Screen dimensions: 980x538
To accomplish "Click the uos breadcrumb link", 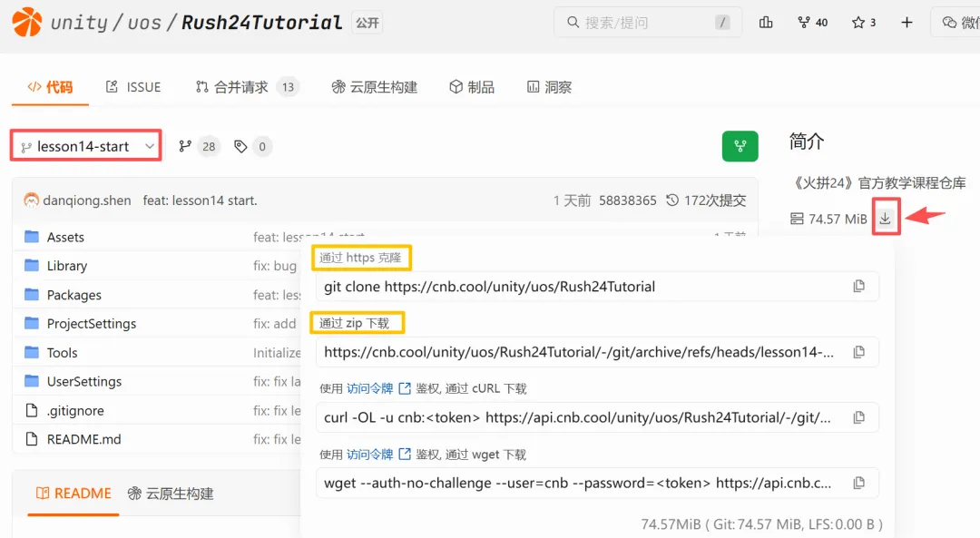I will [x=144, y=23].
